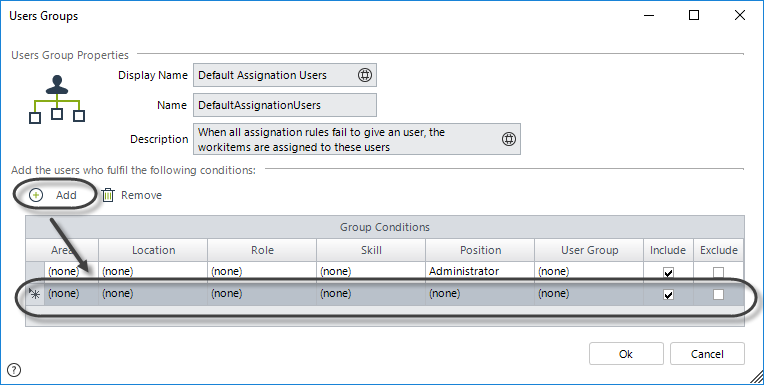
Task: Open Position cell in the new row
Action: [x=480, y=294]
